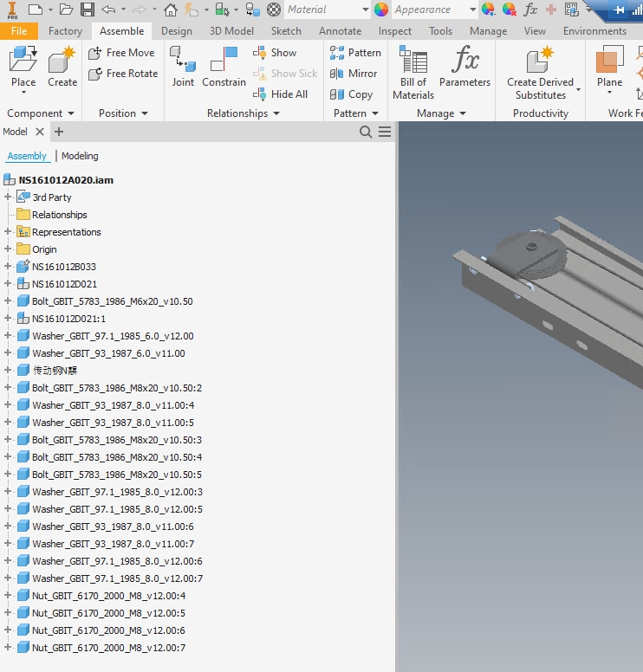Expand the Origin folder node
The height and width of the screenshot is (672, 643).
7,249
